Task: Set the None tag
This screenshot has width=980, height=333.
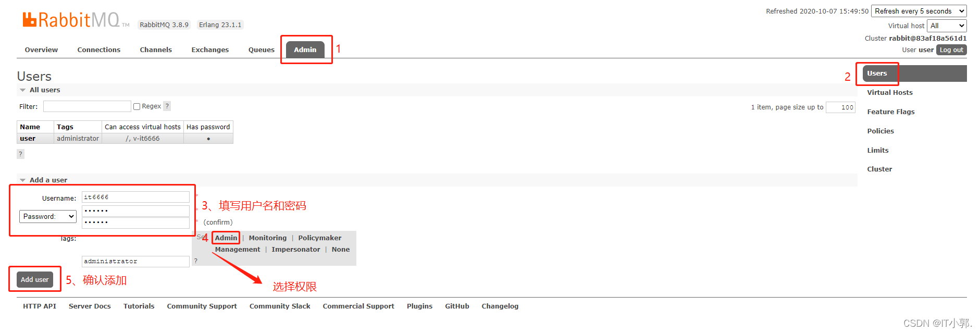Action: 341,250
